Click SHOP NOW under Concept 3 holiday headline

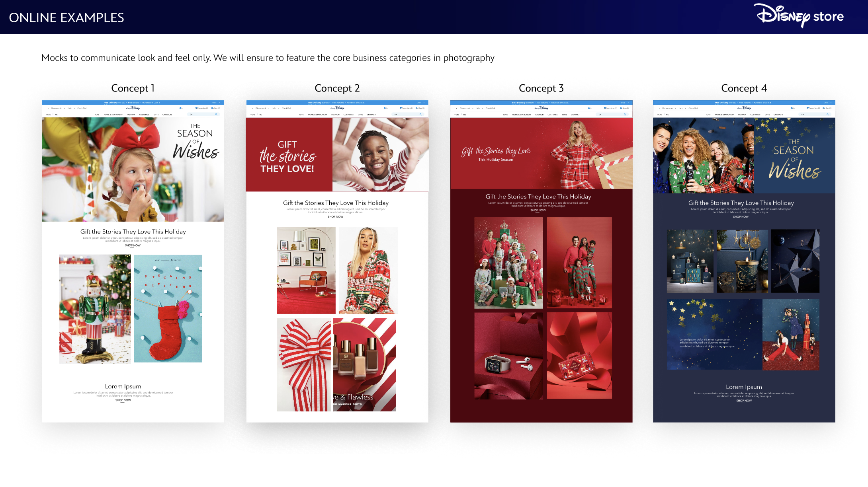click(538, 210)
